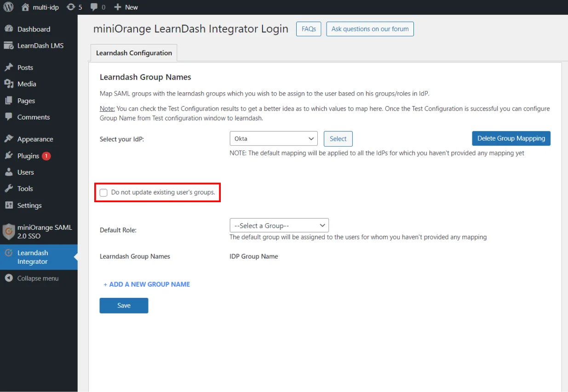This screenshot has height=392, width=568.
Task: Click the Appearance paintbrush icon
Action: (x=9, y=139)
